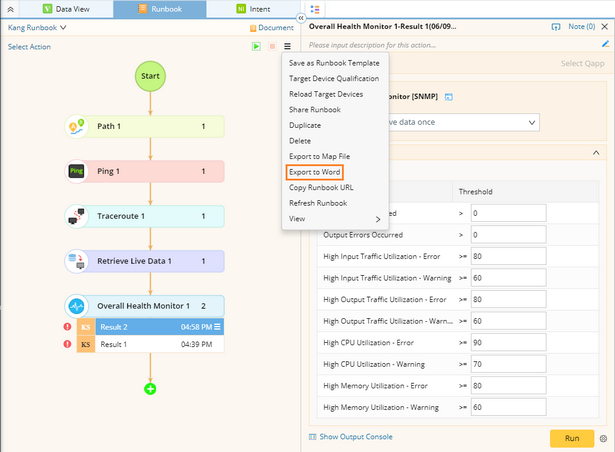Screen dimensions: 615x452
Task: Choose Export to Word from menu
Action: pyautogui.click(x=314, y=172)
